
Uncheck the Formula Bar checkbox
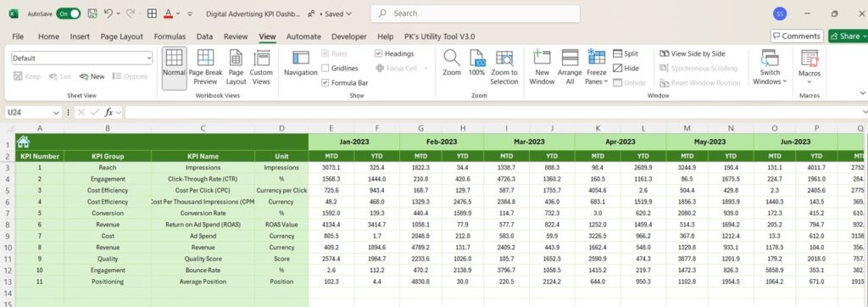[x=325, y=82]
